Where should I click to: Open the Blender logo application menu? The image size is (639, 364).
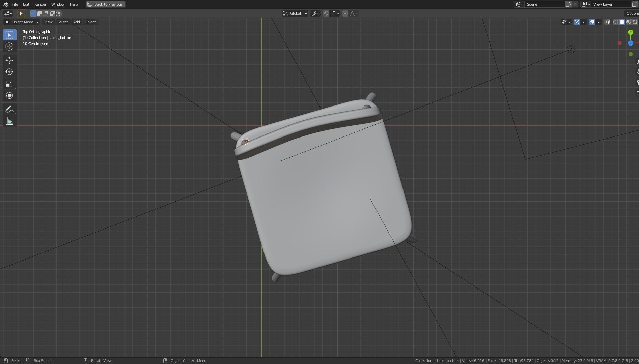click(6, 4)
